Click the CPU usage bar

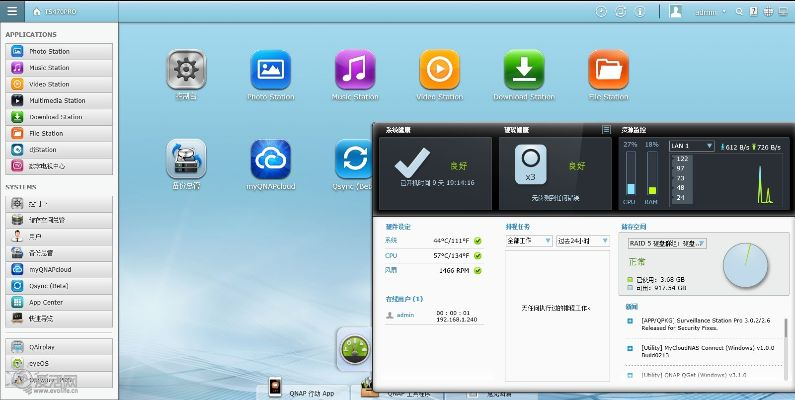point(630,173)
